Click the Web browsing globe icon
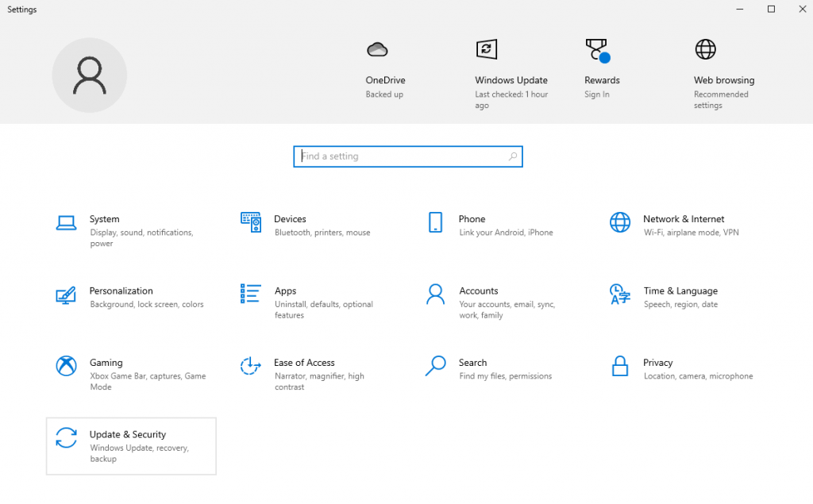 pos(705,49)
